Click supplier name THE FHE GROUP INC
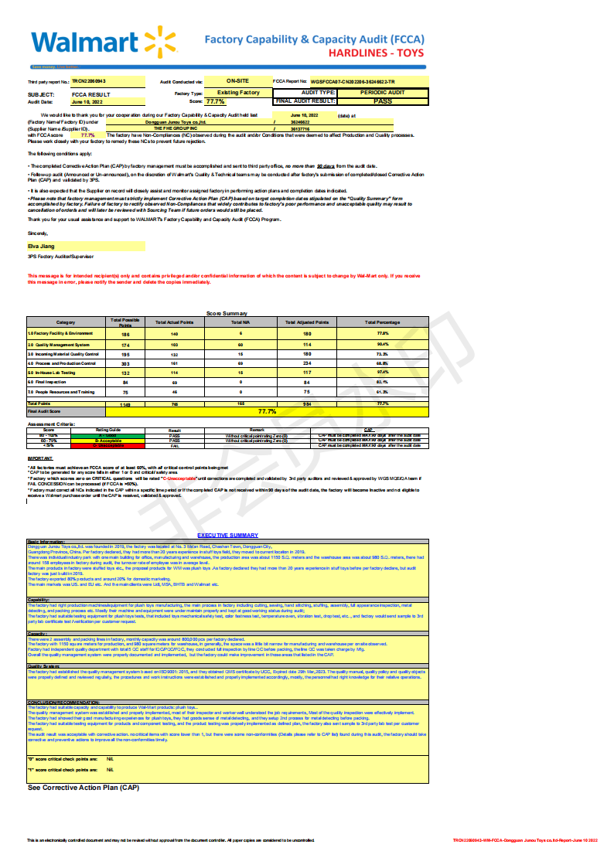Viewport: 614px width, 868px height. (189, 128)
